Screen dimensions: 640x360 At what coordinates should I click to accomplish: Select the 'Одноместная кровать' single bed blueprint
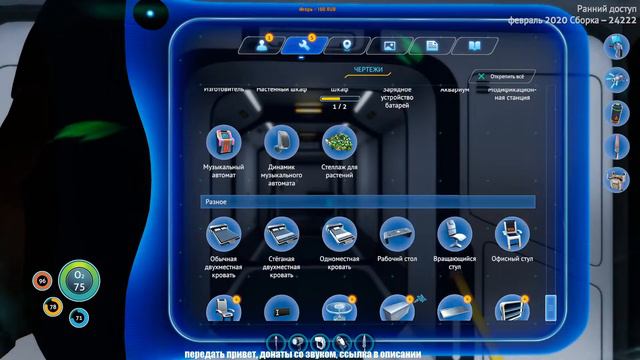coord(339,234)
